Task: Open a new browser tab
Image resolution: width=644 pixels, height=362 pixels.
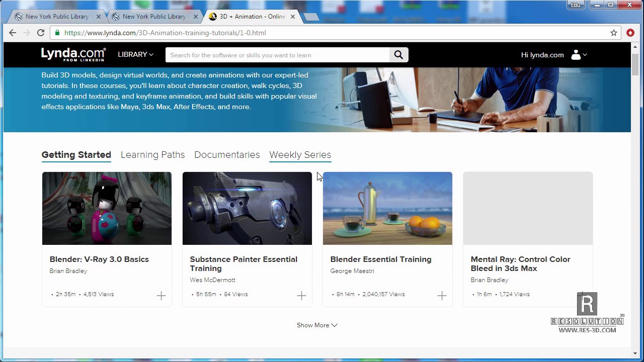Action: (311, 17)
